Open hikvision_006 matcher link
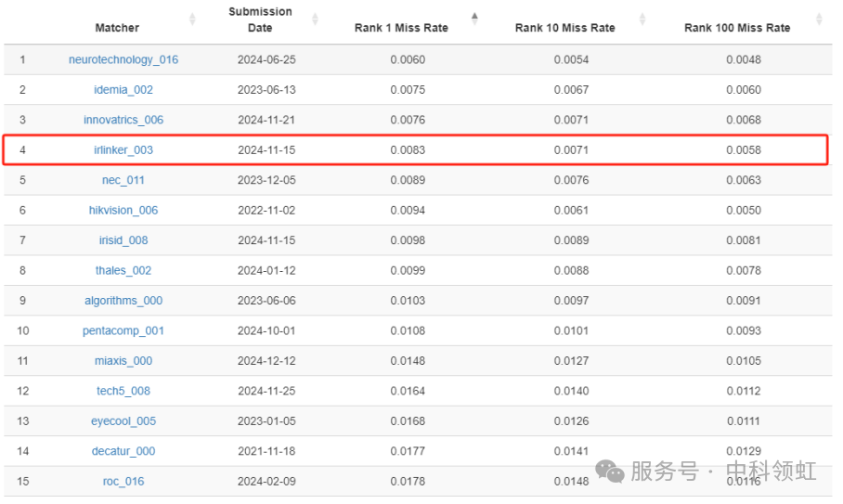The width and height of the screenshot is (843, 504). (123, 211)
